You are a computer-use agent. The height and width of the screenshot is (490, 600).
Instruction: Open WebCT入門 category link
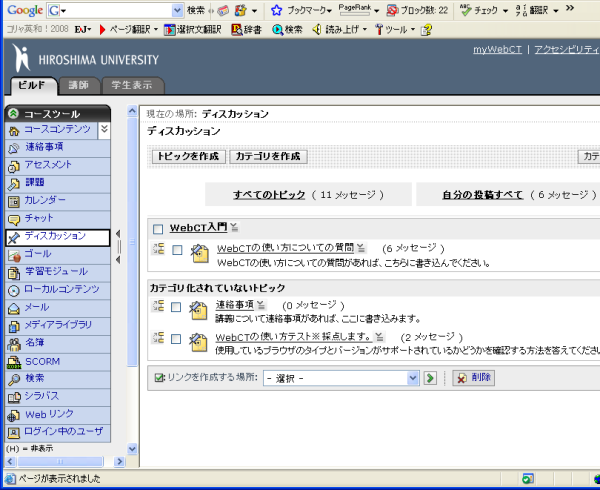[x=198, y=228]
